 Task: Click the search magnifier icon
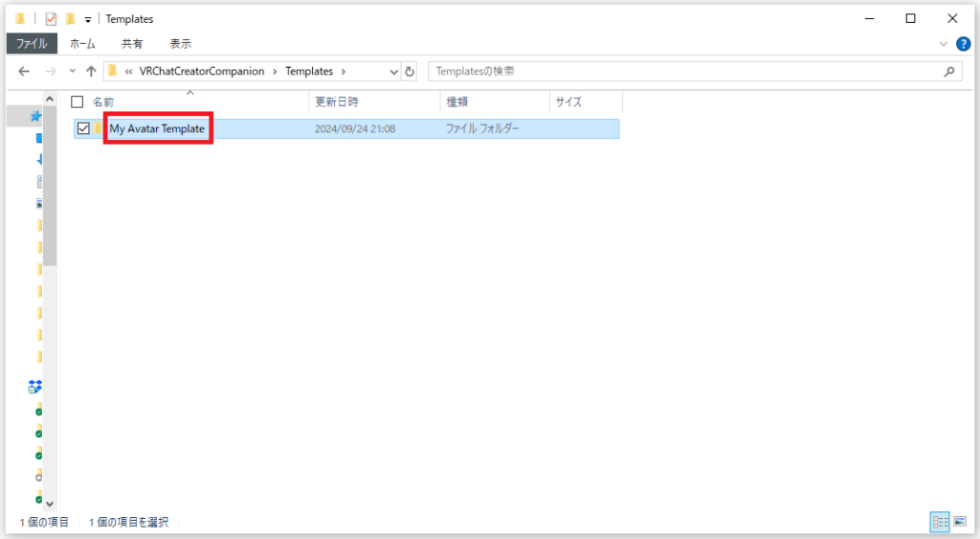coord(948,71)
